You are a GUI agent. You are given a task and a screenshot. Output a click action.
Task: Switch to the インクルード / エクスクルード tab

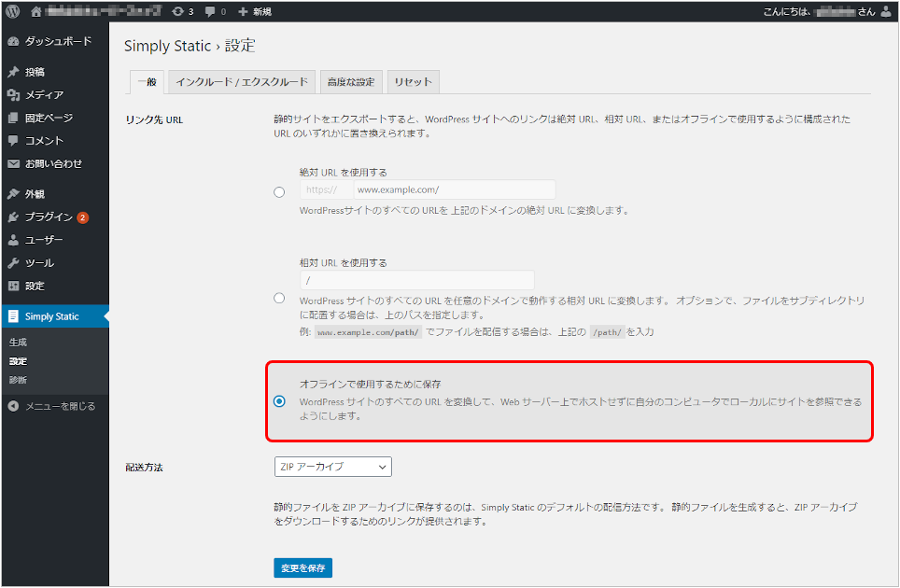pos(242,82)
